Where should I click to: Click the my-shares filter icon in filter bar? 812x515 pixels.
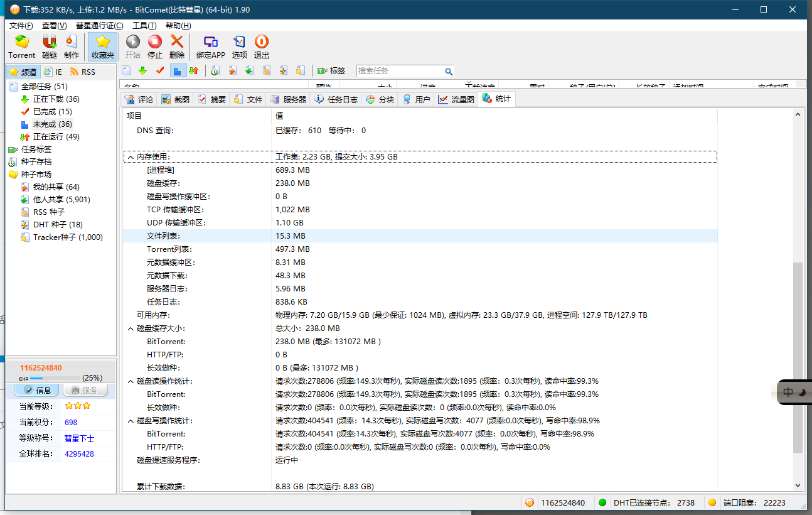[232, 71]
